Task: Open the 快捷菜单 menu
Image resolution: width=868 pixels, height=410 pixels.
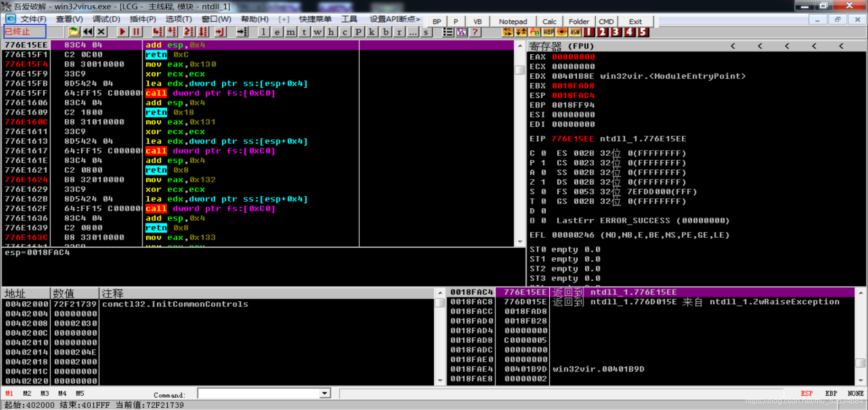Action: [x=315, y=19]
